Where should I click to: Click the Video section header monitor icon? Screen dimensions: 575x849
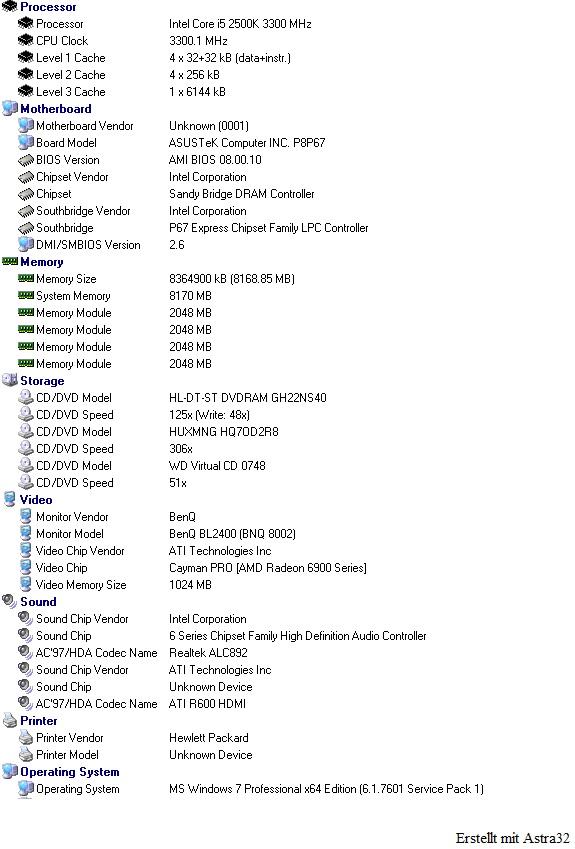click(x=9, y=499)
